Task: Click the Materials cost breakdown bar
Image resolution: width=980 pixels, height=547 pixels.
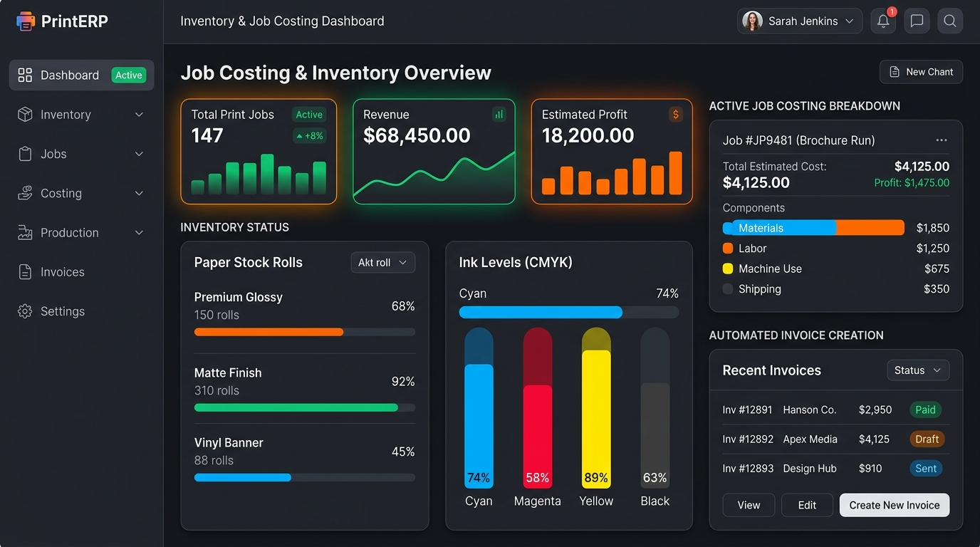Action: (x=813, y=228)
